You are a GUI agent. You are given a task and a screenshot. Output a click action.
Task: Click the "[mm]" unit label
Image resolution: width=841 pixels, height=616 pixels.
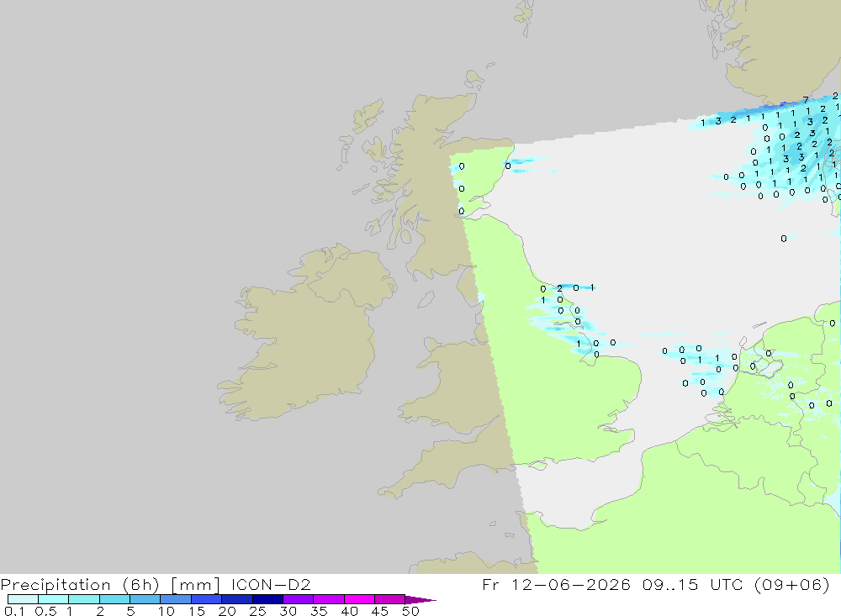point(195,584)
